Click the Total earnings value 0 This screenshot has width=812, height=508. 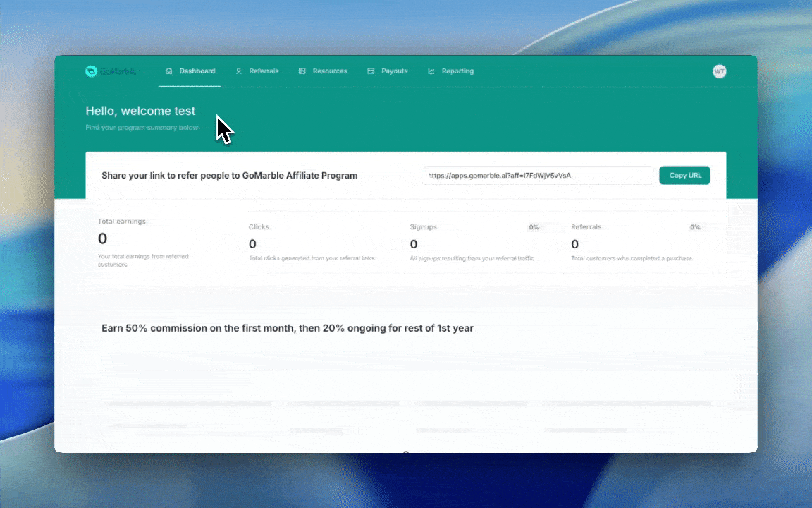tap(102, 238)
